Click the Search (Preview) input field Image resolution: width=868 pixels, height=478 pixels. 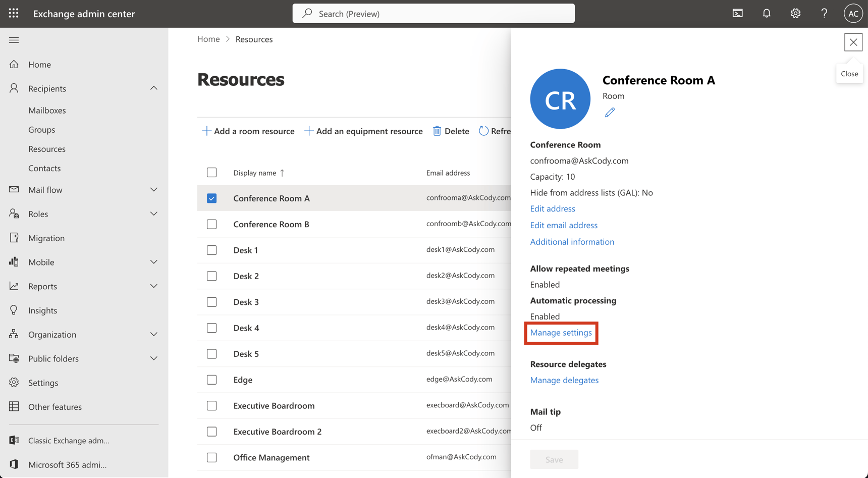pos(433,13)
